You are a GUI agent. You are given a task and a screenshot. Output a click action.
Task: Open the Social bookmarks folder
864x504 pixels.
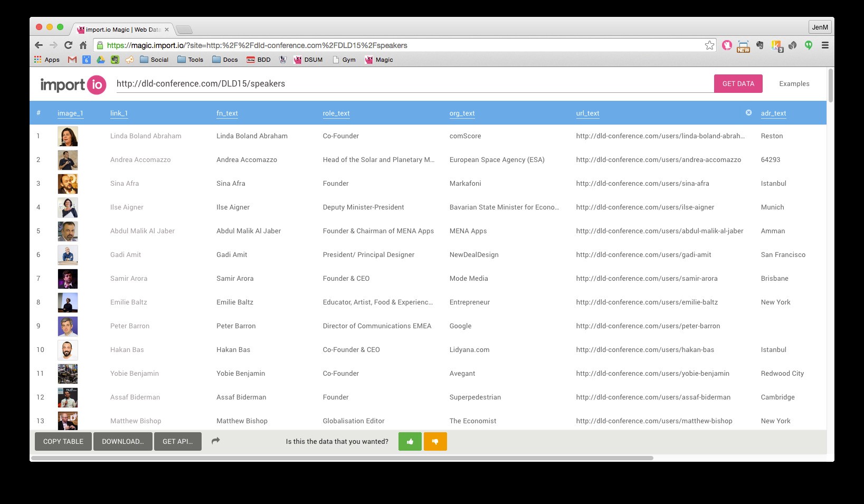coord(154,60)
